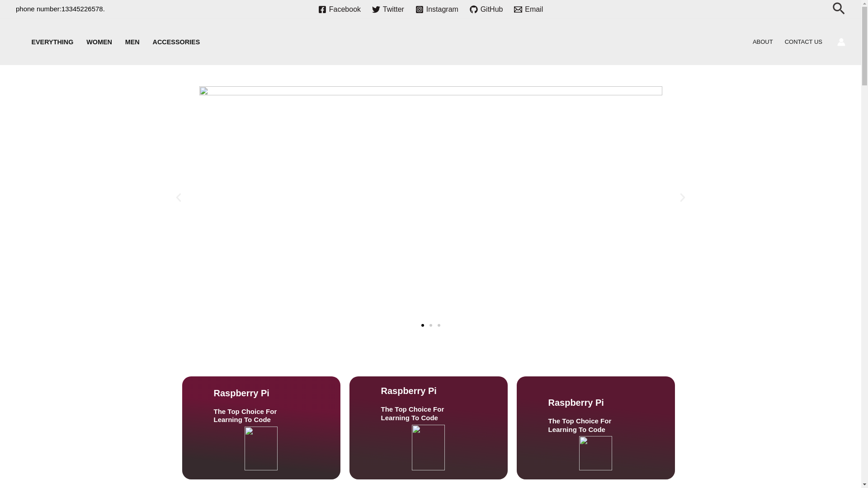This screenshot has width=868, height=488.
Task: Click the image in the third Raspberry Pi card
Action: point(595,453)
